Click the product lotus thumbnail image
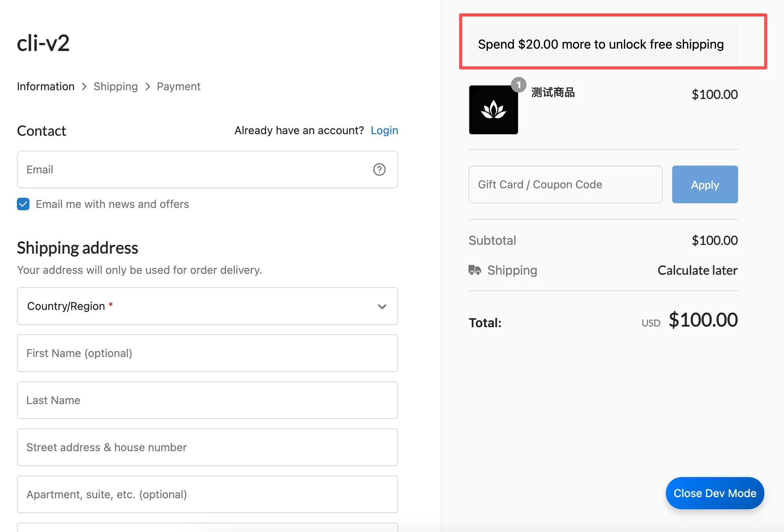The height and width of the screenshot is (532, 784). click(493, 110)
